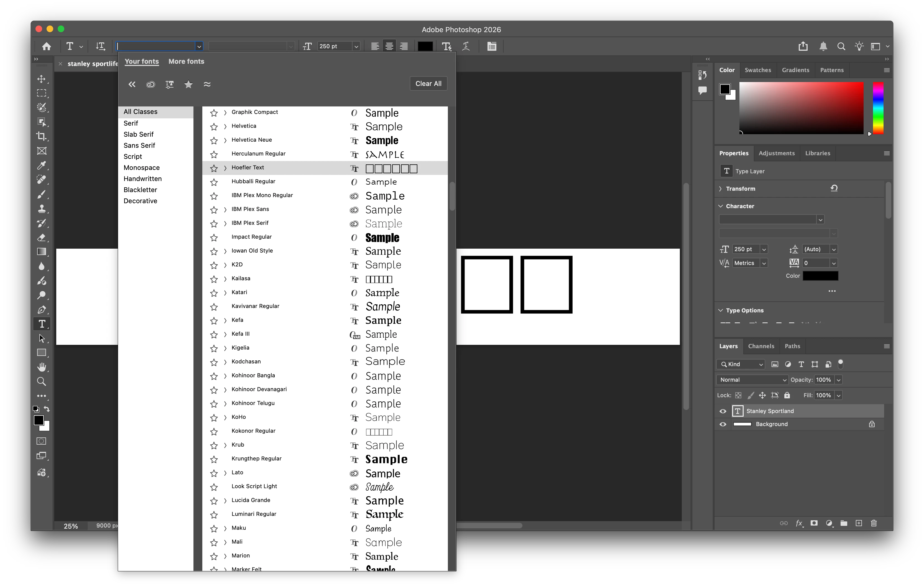Select the Zoom tool in toolbar
This screenshot has height=586, width=924.
tap(42, 381)
